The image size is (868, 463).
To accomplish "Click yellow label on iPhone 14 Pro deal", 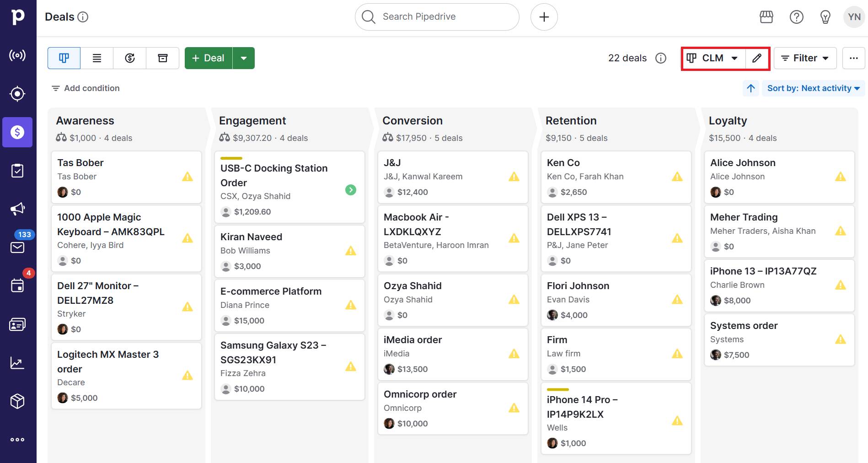I will coord(558,390).
